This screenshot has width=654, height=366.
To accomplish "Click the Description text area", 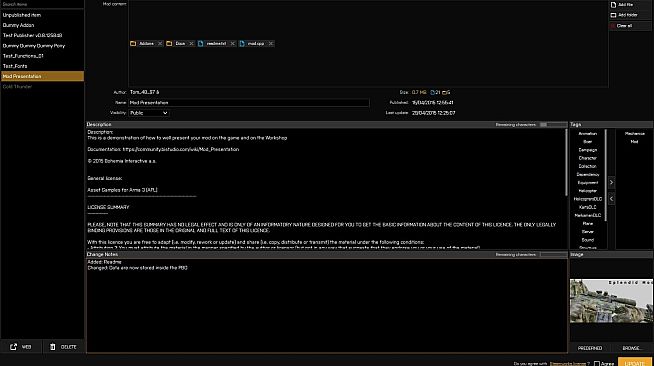I will (325, 189).
